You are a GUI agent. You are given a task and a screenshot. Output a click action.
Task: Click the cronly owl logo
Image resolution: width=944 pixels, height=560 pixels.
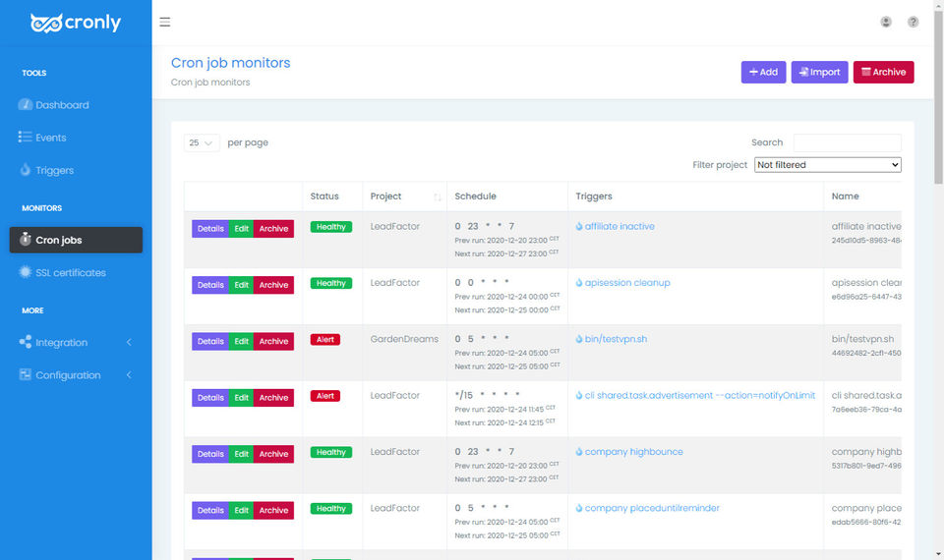(x=76, y=23)
